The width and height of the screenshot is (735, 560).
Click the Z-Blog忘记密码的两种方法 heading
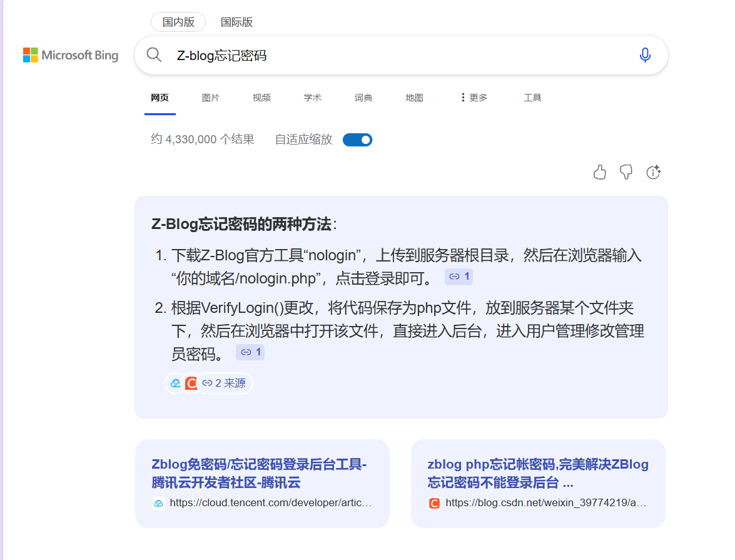244,224
